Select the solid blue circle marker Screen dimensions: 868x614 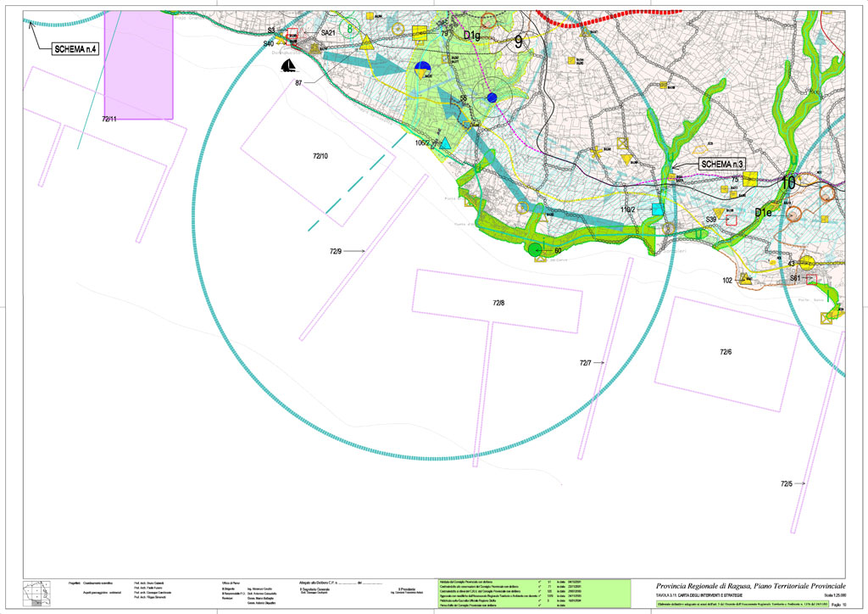492,98
